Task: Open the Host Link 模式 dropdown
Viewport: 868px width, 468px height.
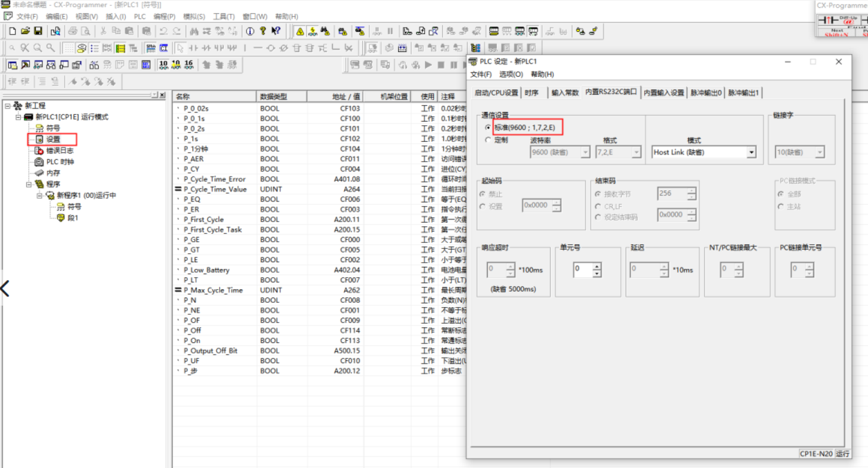Action: (x=751, y=153)
